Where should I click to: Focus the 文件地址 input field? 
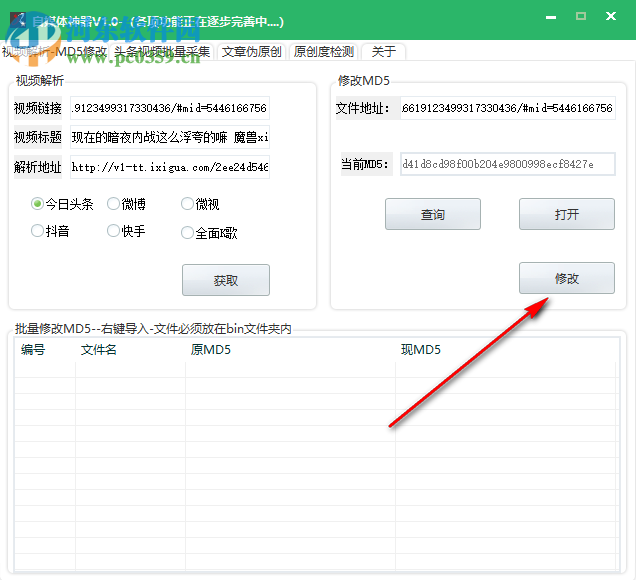[x=508, y=108]
